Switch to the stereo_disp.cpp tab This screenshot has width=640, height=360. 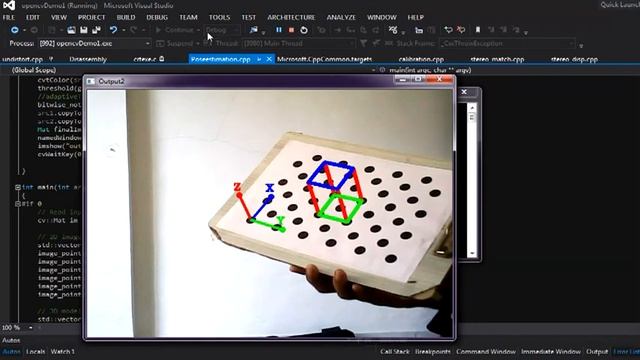click(574, 59)
